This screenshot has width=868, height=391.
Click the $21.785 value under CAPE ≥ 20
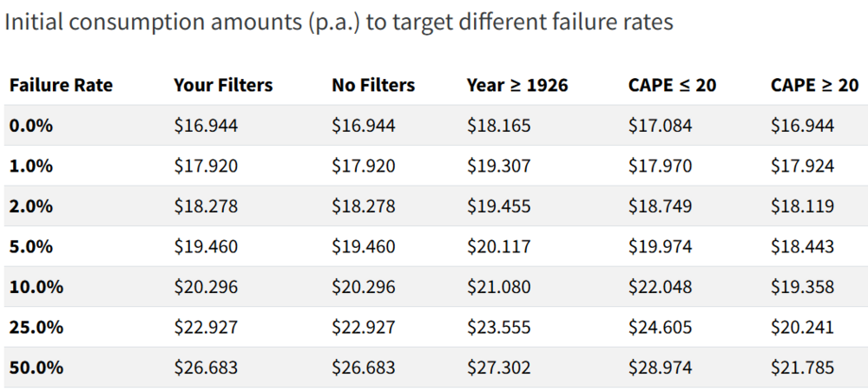point(802,368)
